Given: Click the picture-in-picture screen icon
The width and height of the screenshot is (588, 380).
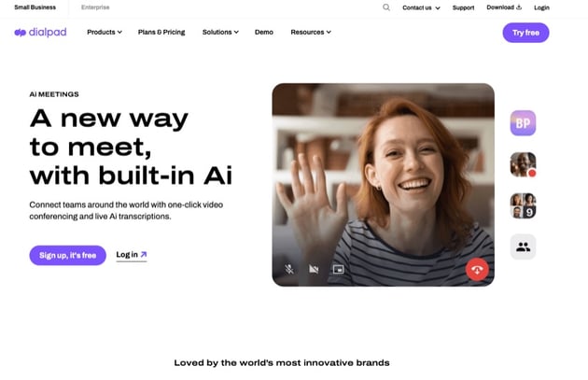Looking at the screenshot, I should click(x=338, y=269).
